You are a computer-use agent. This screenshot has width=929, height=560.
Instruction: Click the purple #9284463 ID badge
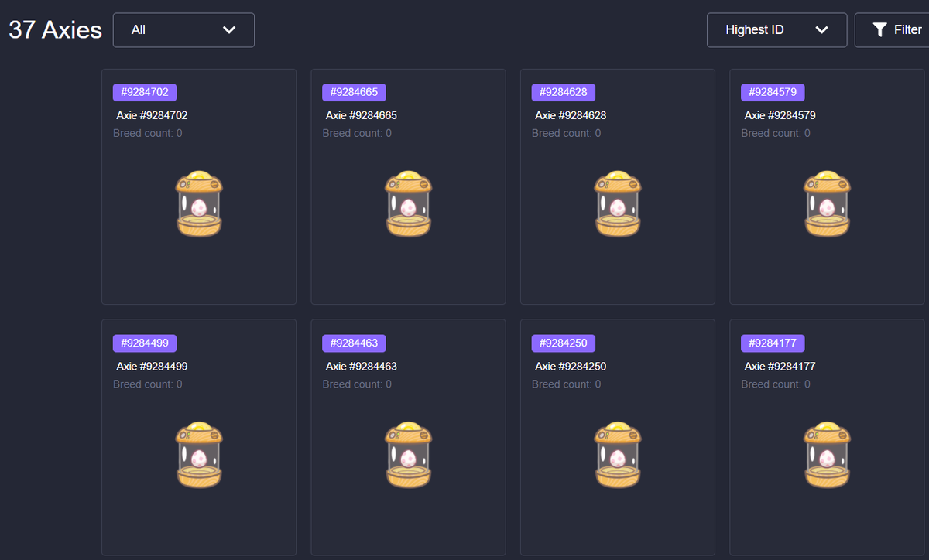coord(354,343)
